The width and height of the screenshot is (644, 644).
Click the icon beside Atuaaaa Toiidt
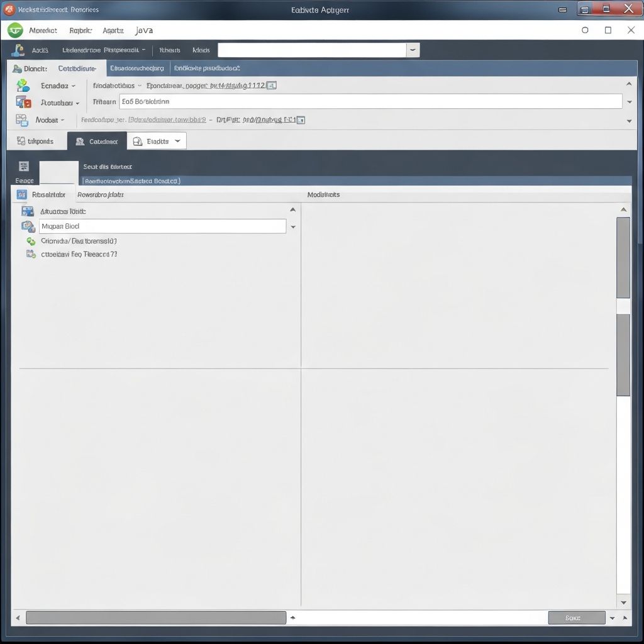(x=28, y=211)
